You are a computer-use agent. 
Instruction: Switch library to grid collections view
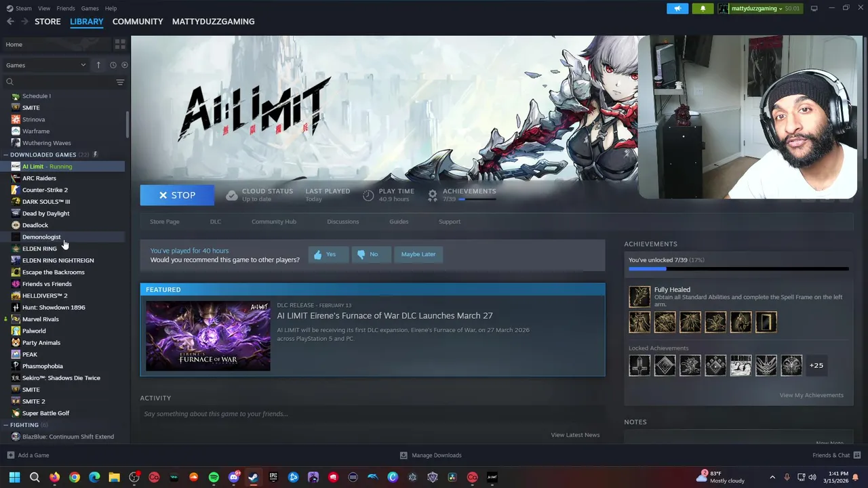[x=120, y=44]
